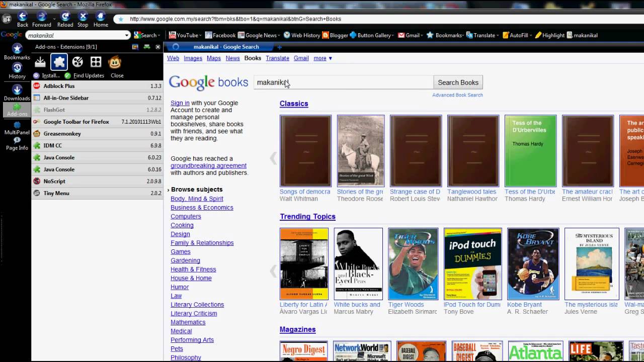Select Adblock Plus extension row
Image resolution: width=644 pixels, height=362 pixels.
click(x=97, y=86)
